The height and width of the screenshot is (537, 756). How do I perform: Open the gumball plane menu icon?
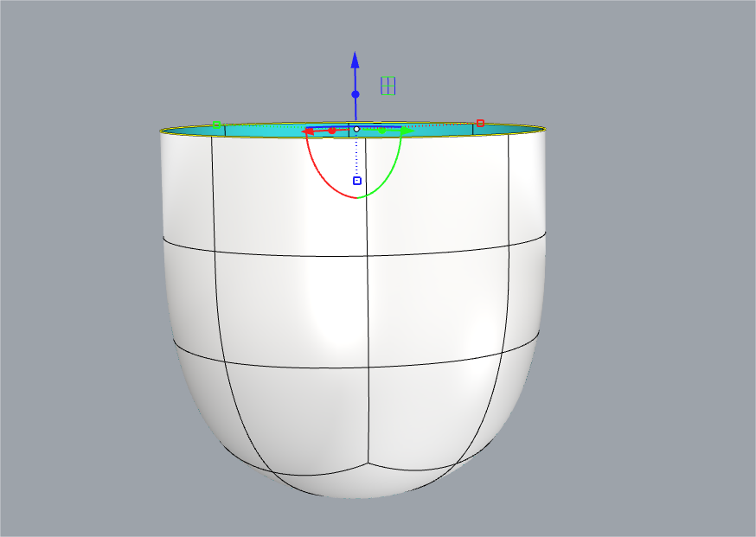[x=388, y=86]
